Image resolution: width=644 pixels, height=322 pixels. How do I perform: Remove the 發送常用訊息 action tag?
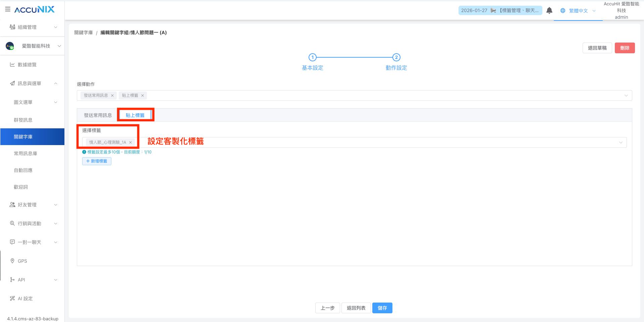[x=112, y=95]
